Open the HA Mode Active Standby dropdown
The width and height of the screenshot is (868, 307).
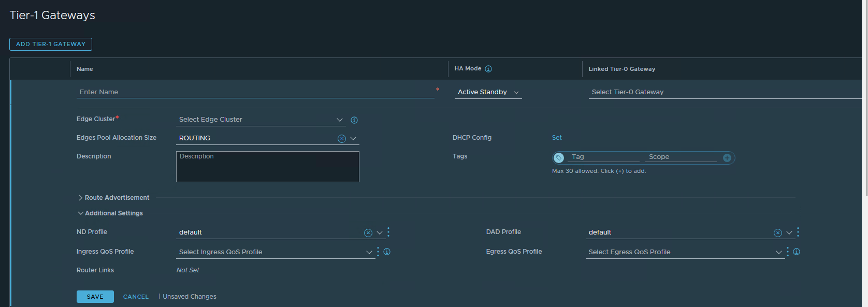click(488, 92)
